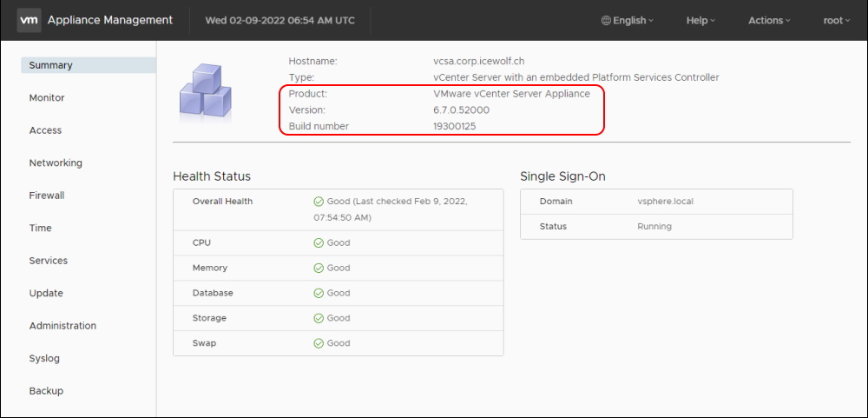The width and height of the screenshot is (868, 418).
Task: Click the Build number label
Action: point(319,126)
